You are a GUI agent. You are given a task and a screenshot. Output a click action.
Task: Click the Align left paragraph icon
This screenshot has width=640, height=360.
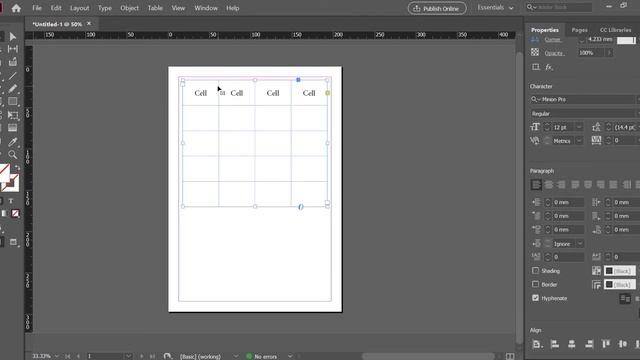(536, 185)
